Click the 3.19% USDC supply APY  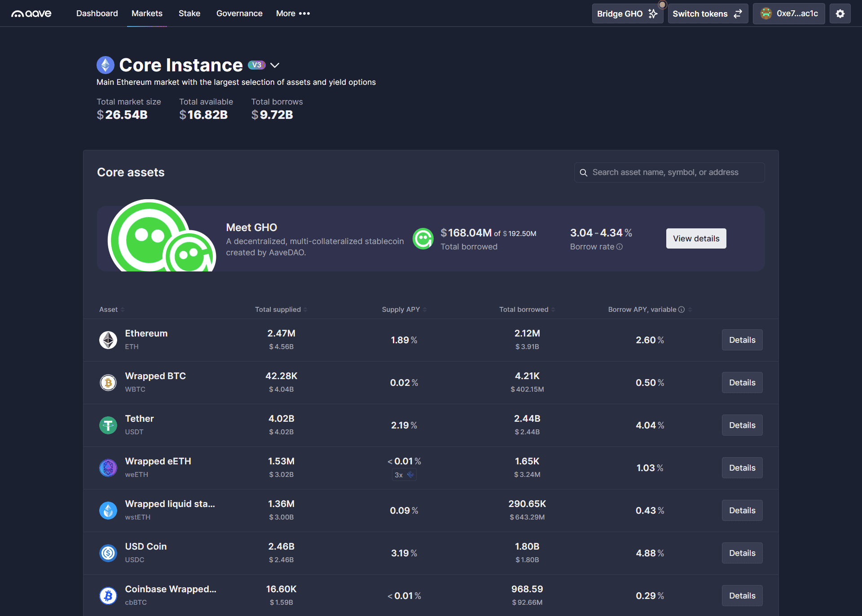(404, 553)
